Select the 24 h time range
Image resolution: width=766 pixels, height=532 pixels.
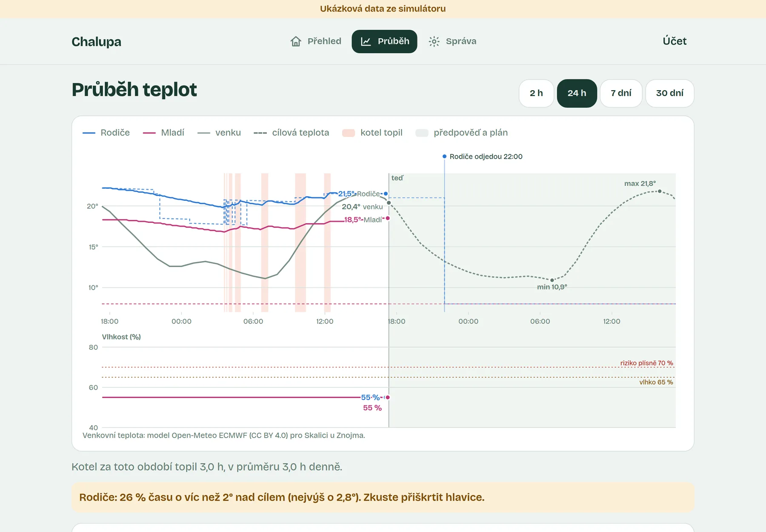coord(577,93)
